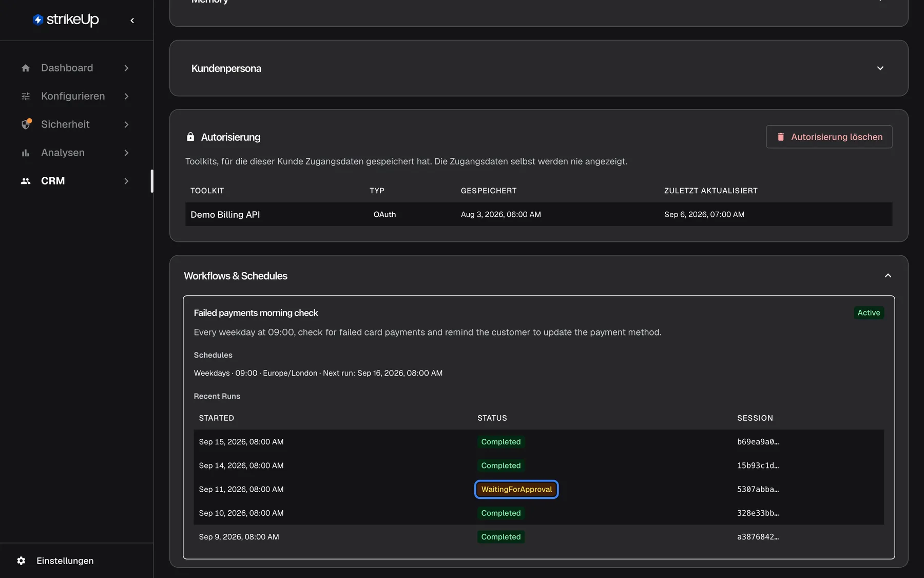Expand the Sicherheit submenu arrow
The height and width of the screenshot is (578, 924).
[x=126, y=124]
